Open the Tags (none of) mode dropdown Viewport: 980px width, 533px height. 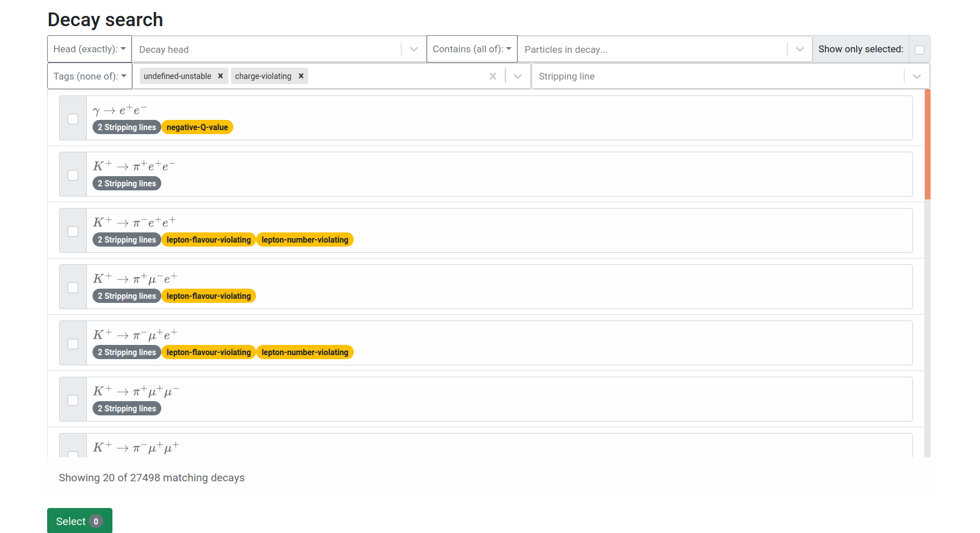[89, 76]
